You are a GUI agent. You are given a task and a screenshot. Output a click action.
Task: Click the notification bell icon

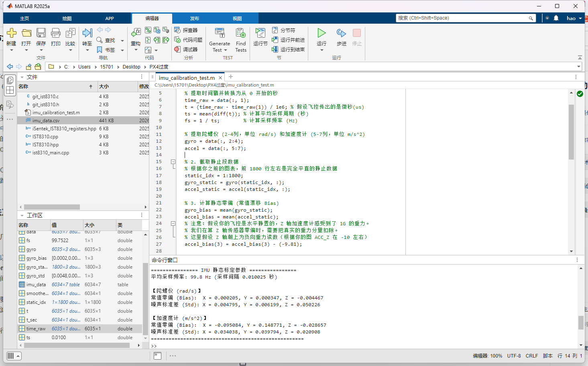tap(556, 18)
